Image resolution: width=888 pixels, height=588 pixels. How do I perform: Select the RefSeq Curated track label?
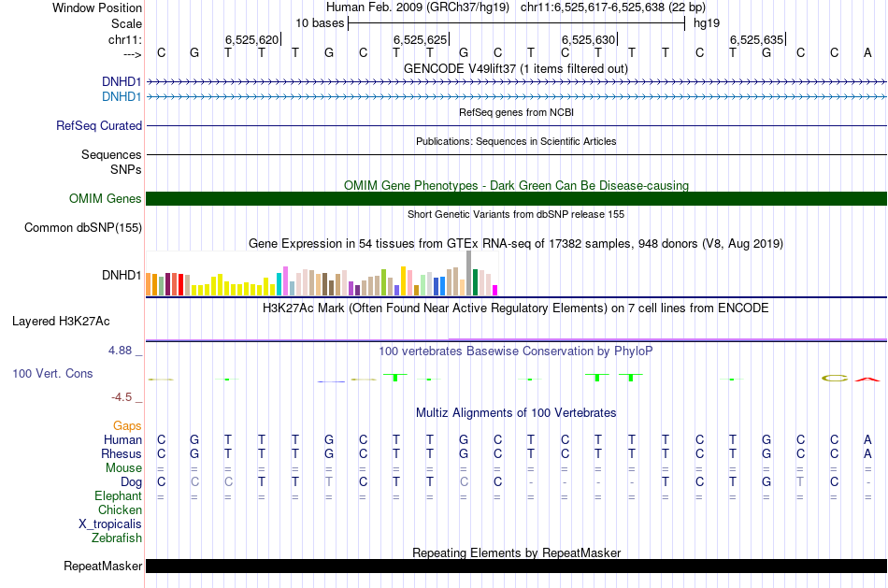99,125
